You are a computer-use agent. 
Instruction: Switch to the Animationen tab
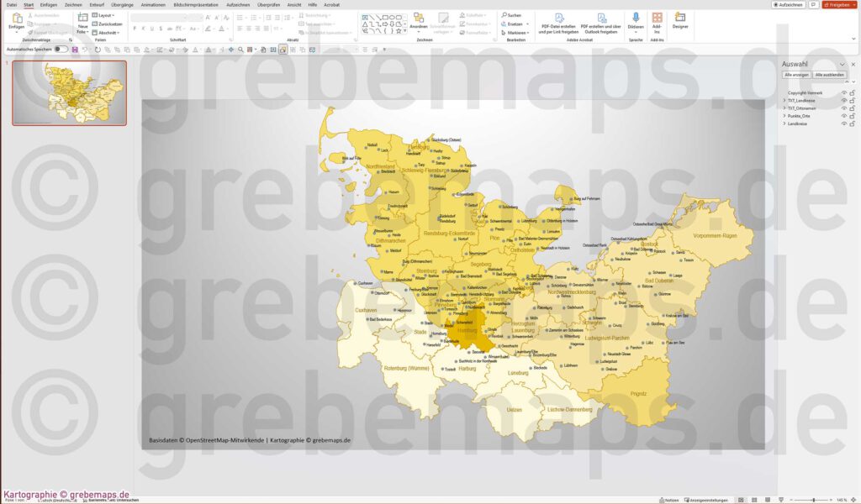coord(153,4)
